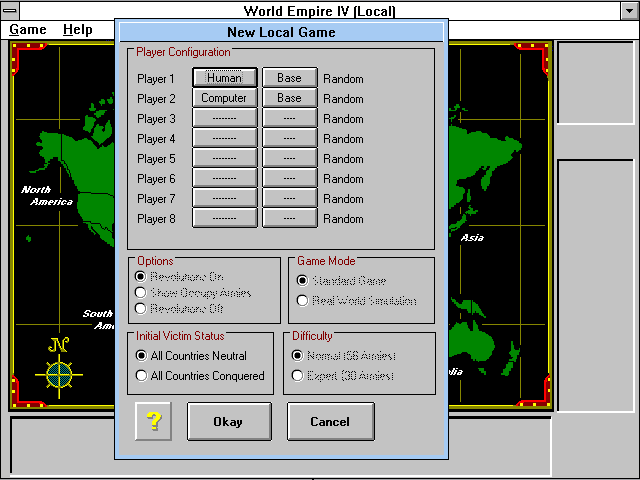Screen dimensions: 640x480
Task: Click the Player 4 label
Action: [x=156, y=139]
